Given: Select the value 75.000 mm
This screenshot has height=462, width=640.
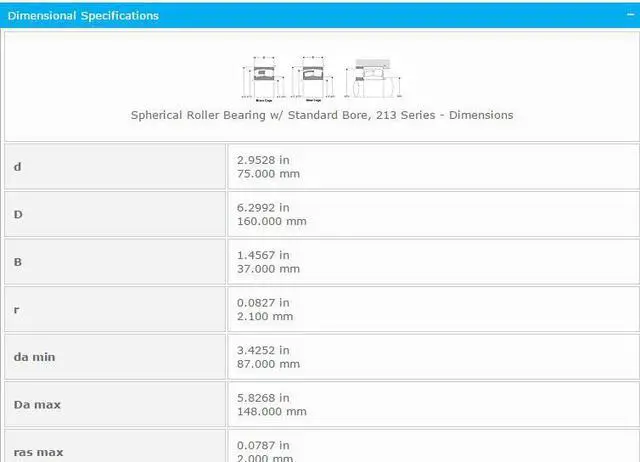Looking at the screenshot, I should coord(269,174).
